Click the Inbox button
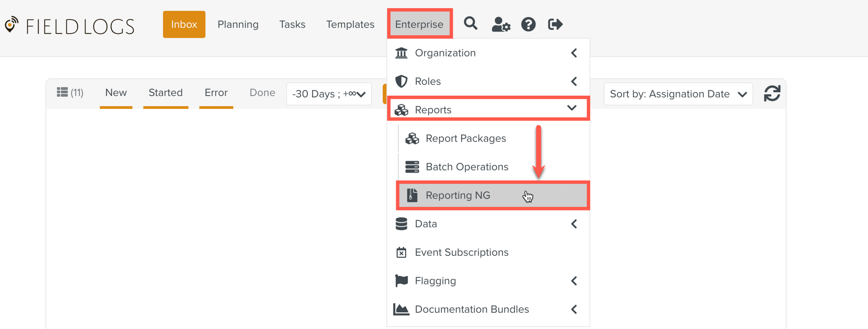 click(x=184, y=24)
